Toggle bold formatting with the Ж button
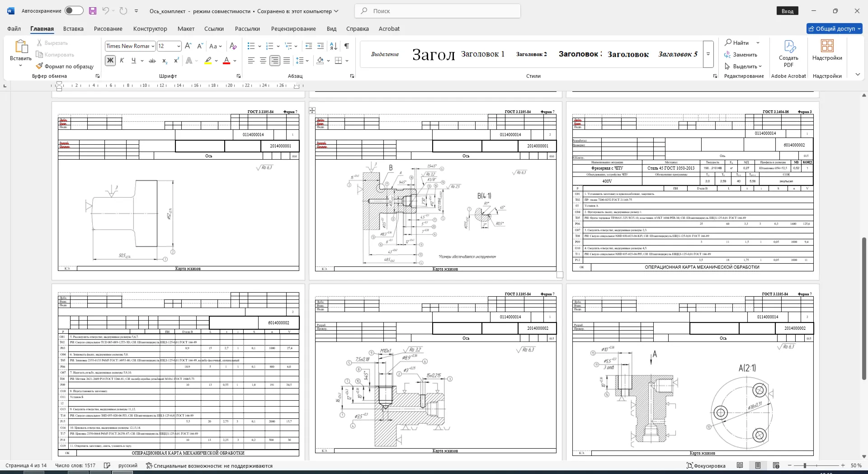 (x=110, y=61)
